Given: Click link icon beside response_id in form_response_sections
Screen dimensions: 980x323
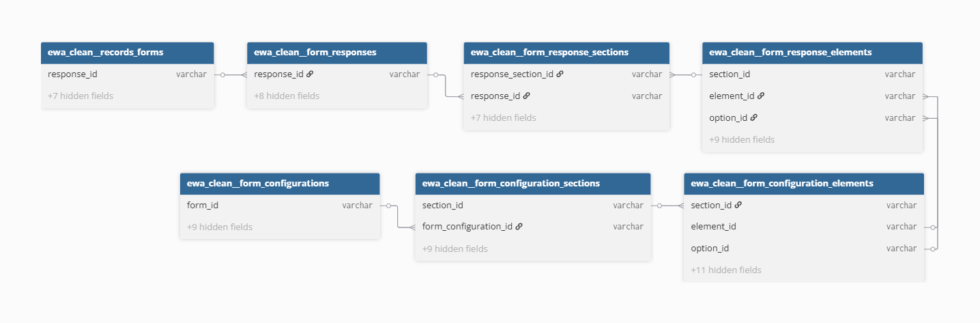Looking at the screenshot, I should pos(527,96).
